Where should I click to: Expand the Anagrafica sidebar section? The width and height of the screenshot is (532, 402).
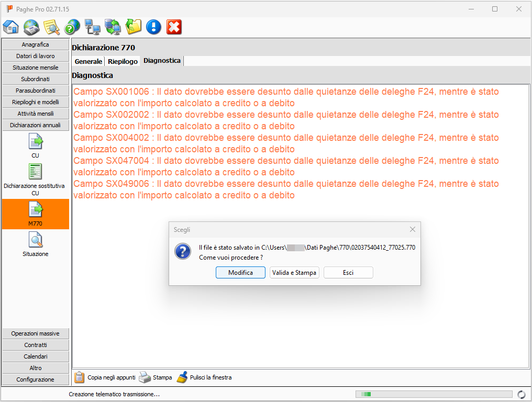pos(36,44)
